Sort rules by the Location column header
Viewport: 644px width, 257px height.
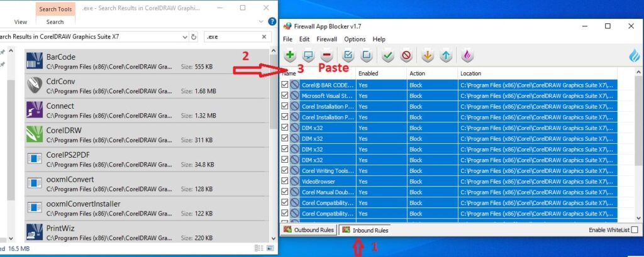point(537,74)
